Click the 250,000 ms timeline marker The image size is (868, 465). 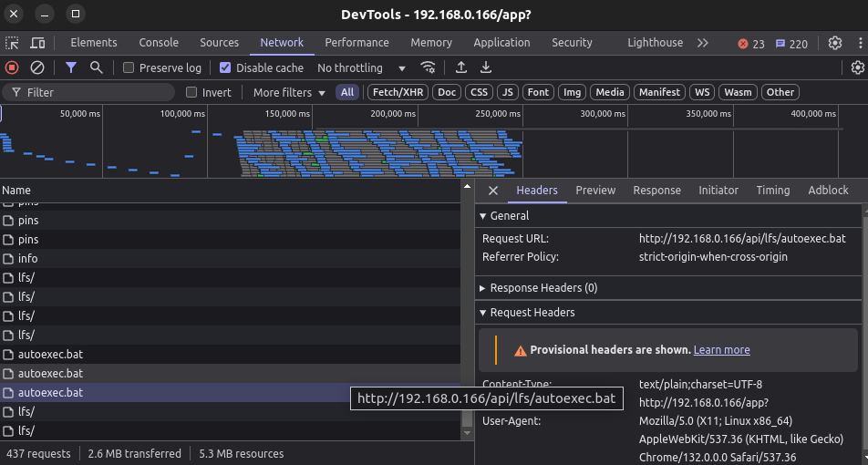pos(498,113)
